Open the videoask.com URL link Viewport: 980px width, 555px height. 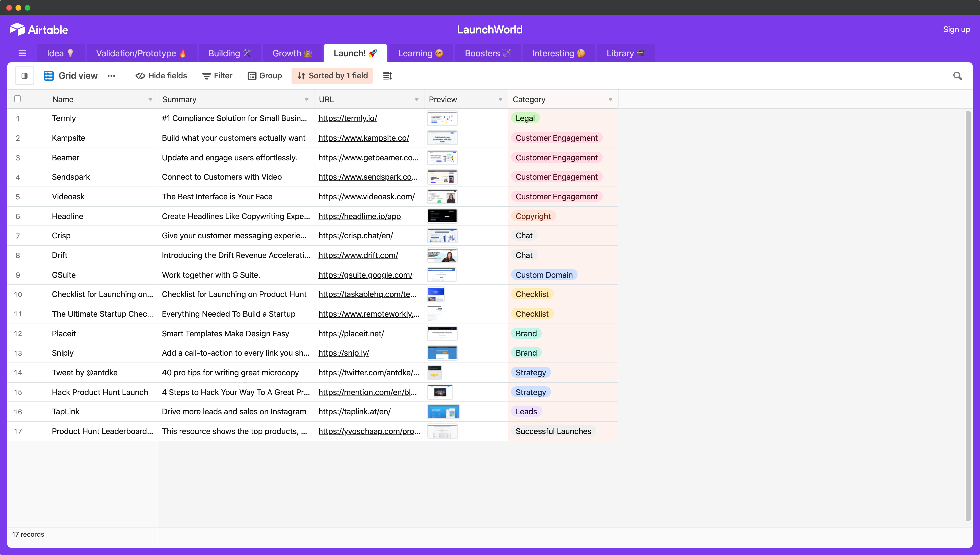click(366, 197)
